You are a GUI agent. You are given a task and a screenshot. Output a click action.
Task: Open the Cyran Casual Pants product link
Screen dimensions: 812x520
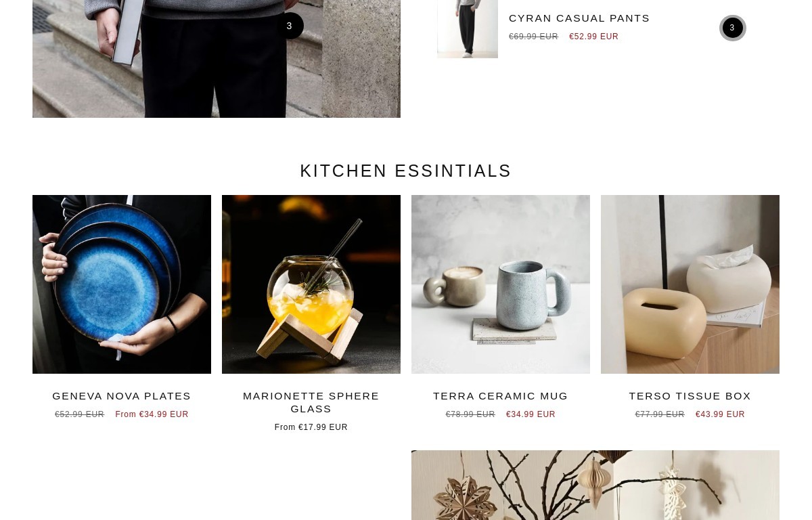[579, 18]
